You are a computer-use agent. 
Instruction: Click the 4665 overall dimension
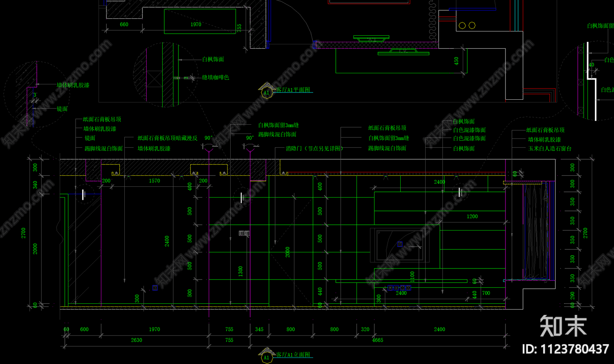tap(378, 340)
